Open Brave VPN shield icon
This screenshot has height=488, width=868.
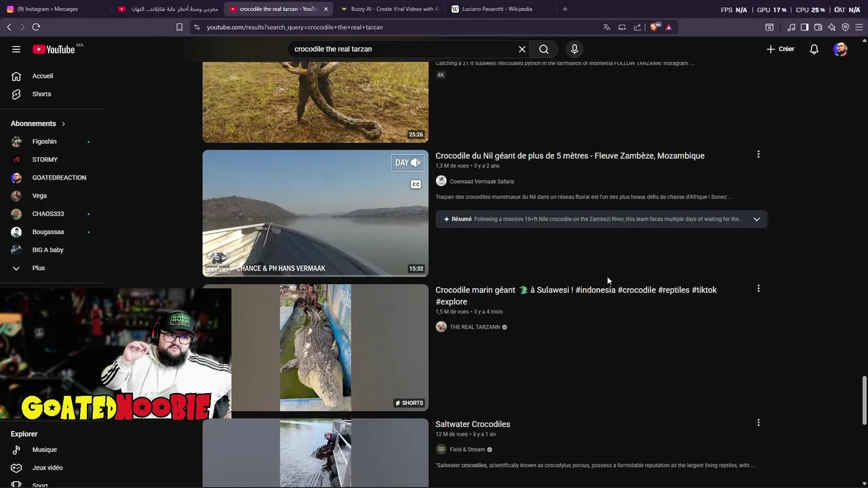click(x=845, y=27)
